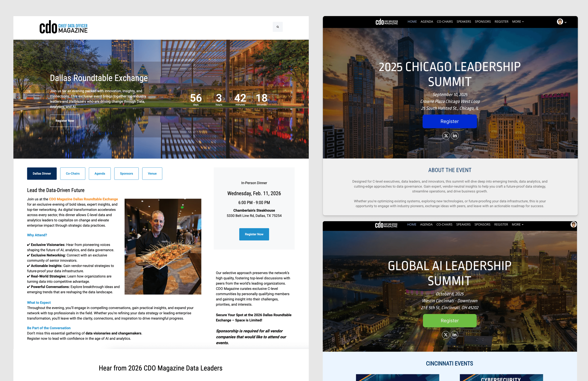This screenshot has height=381, width=588.
Task: Open SPEAKERS in Chicago navigation bar
Action: pos(464,22)
